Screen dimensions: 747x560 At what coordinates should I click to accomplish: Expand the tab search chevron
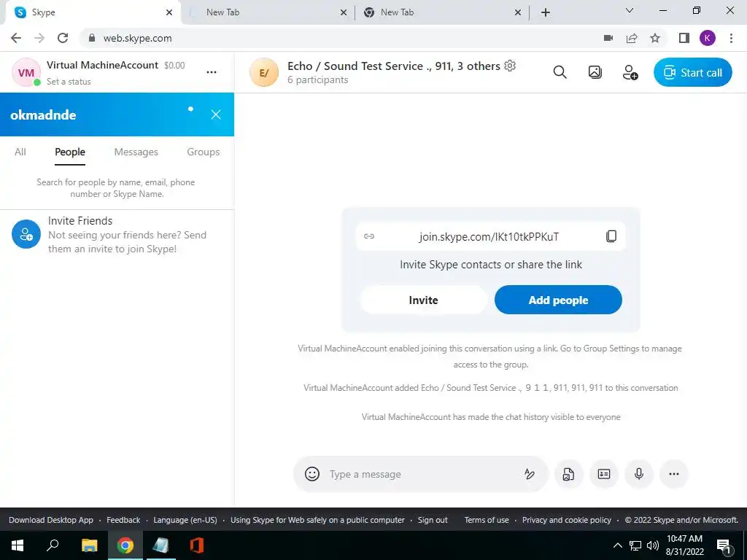[630, 10]
